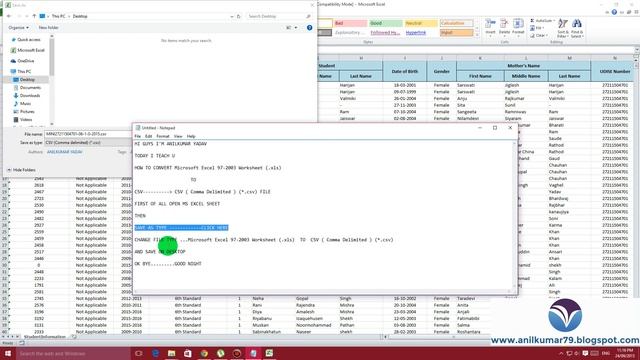Click This PC in the address bar
The width and height of the screenshot is (640, 360).
click(x=58, y=16)
